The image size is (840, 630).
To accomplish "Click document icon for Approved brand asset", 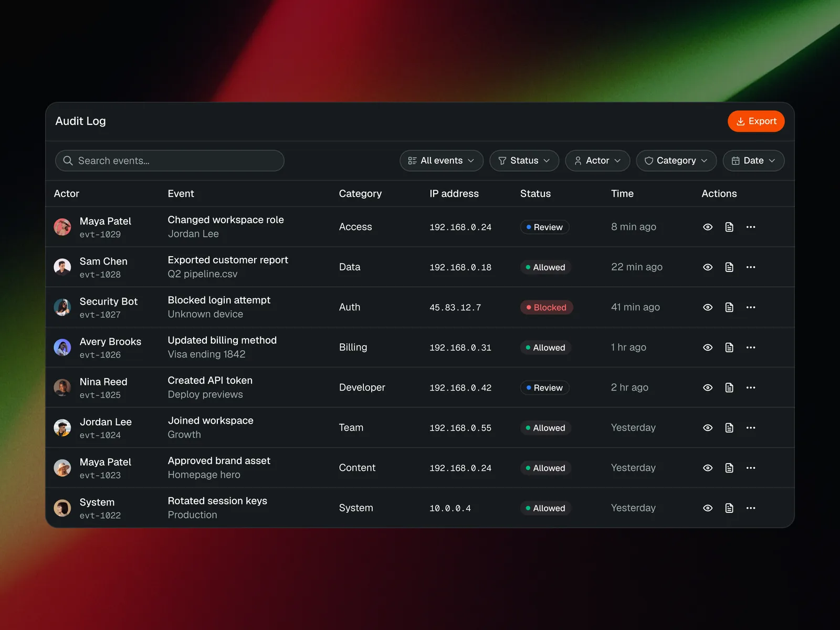I will (729, 468).
